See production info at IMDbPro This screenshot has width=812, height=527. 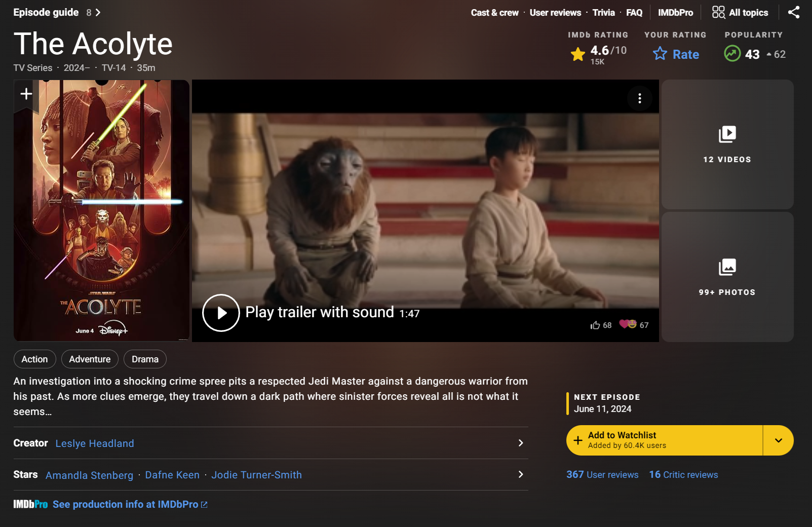pos(130,504)
